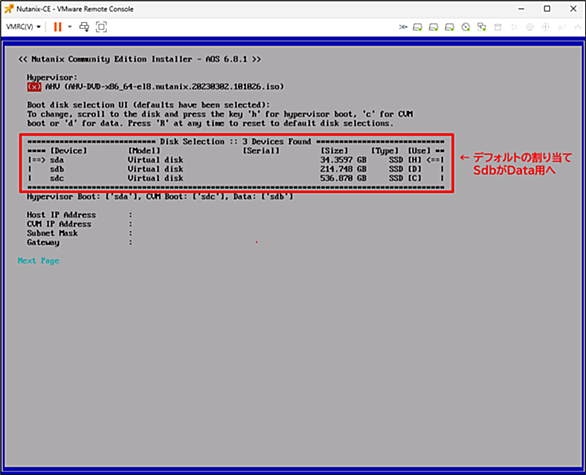
Task: Click the [D] use marker for sdb
Action: pos(414,169)
